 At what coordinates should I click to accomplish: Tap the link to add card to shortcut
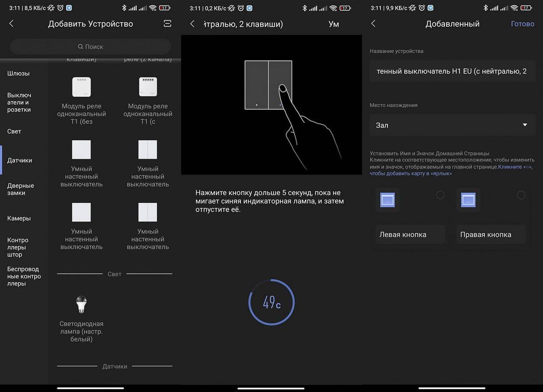pos(411,173)
